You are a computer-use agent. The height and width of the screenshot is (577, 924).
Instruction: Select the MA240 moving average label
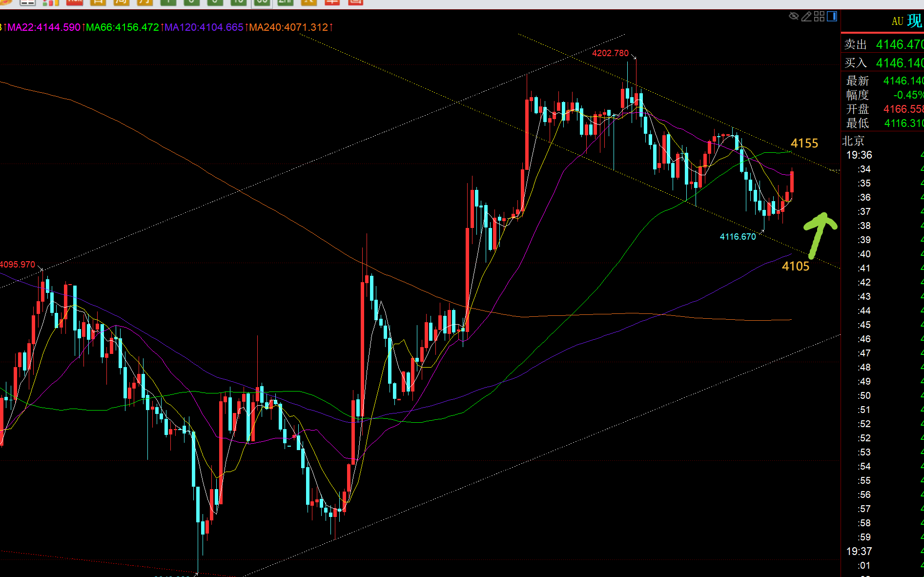[288, 27]
